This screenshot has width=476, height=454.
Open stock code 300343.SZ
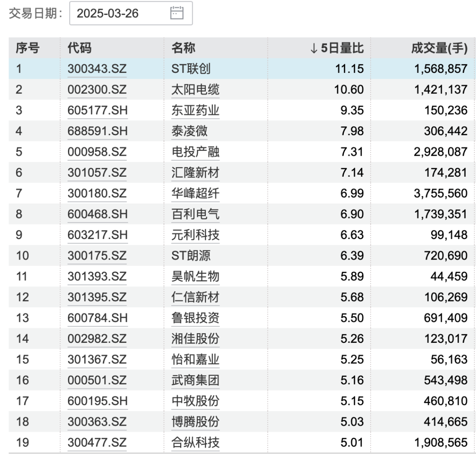tap(97, 69)
